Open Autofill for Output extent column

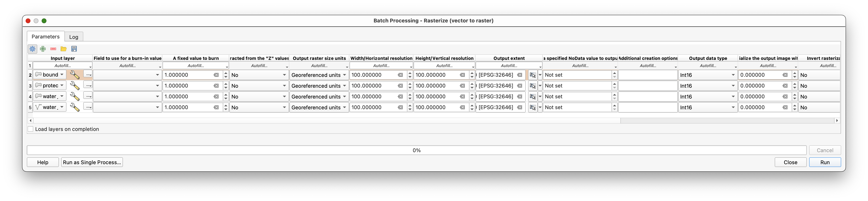coord(509,66)
